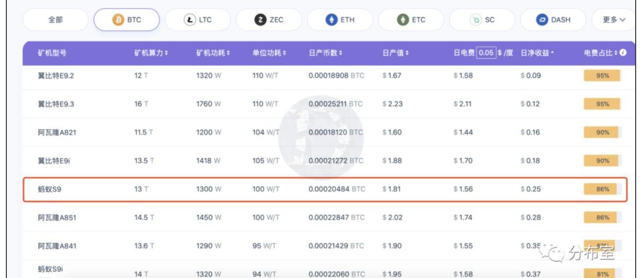Open the 蚂蚁S9 miner row
Screen dimensions: 644x278
(x=50, y=189)
